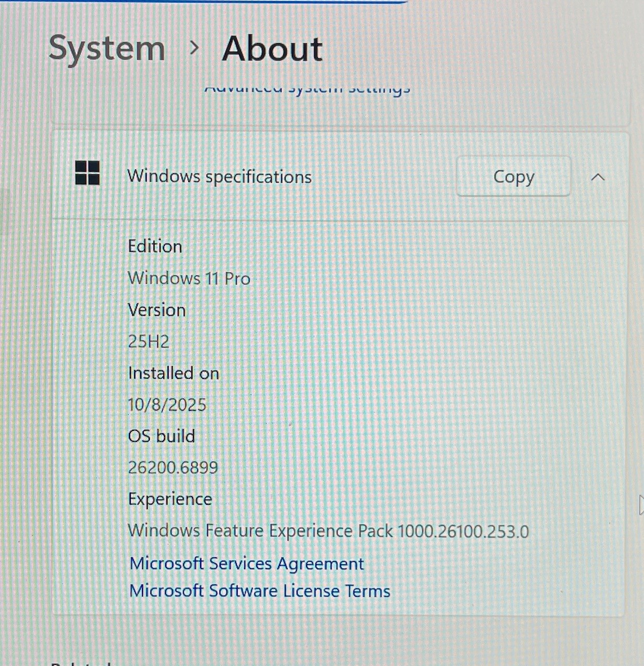The image size is (644, 666).
Task: Select the 26200.6899 build number
Action: (x=173, y=467)
